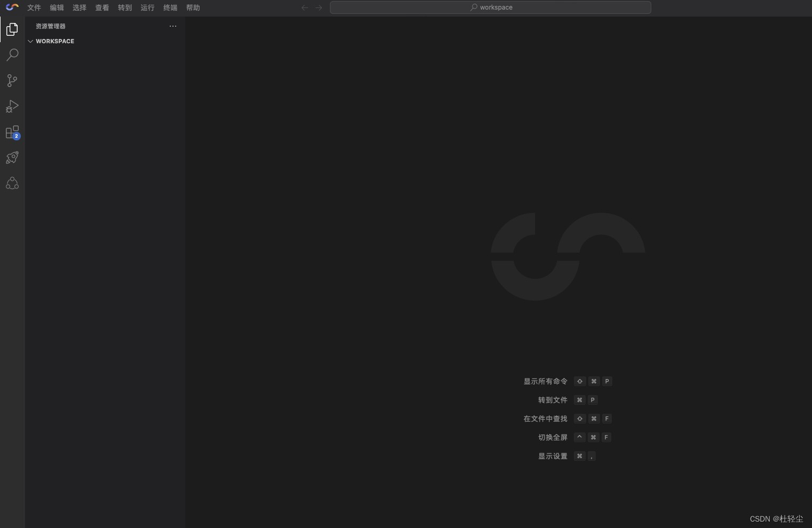This screenshot has width=812, height=528.
Task: Click the 资源管理器 panel title
Action: point(51,26)
